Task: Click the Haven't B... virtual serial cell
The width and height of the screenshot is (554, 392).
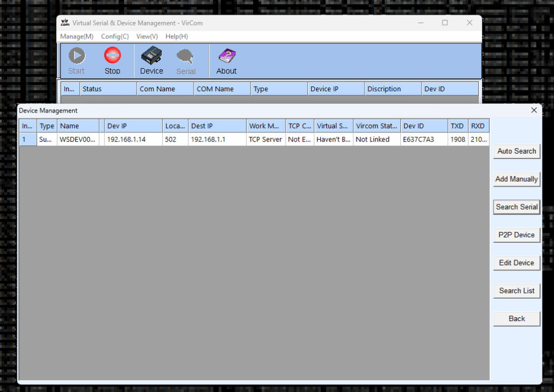Action: pos(333,139)
